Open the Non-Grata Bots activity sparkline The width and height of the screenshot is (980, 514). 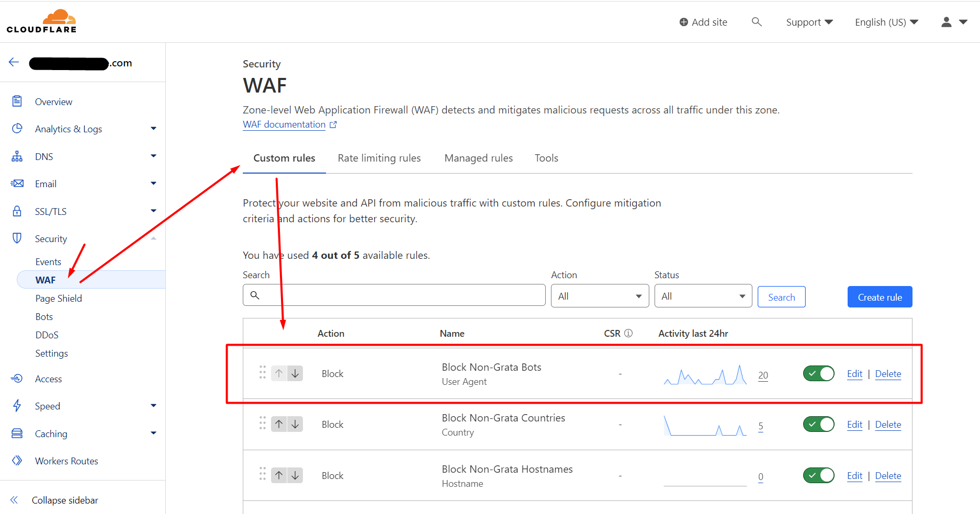(705, 374)
